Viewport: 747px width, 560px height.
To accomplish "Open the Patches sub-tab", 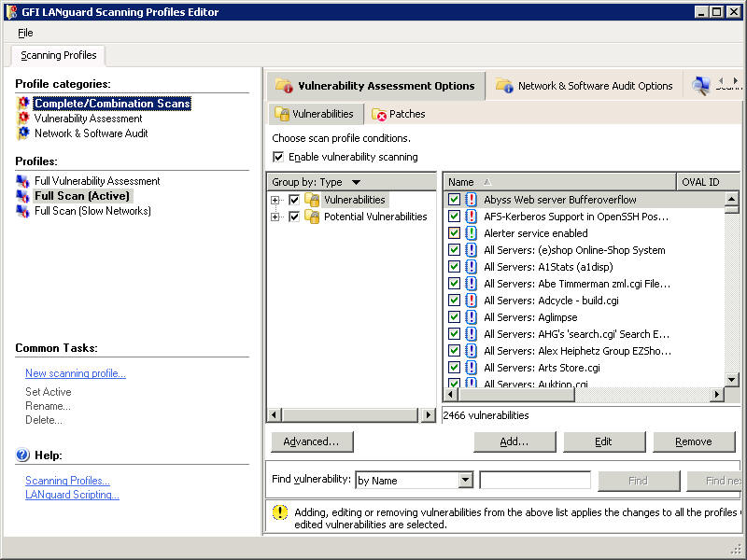I will (x=399, y=114).
